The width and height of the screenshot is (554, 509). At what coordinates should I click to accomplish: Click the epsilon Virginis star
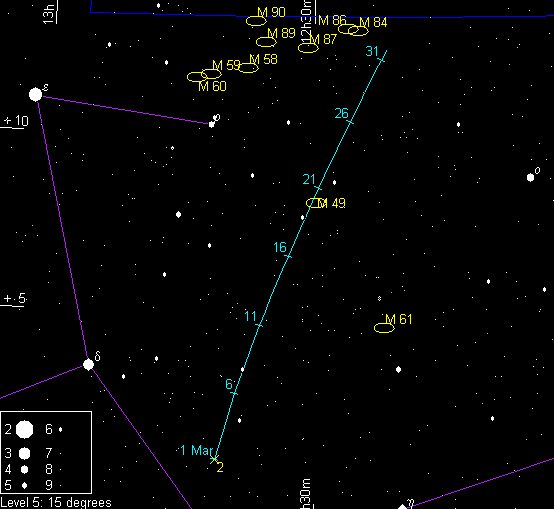coord(35,94)
